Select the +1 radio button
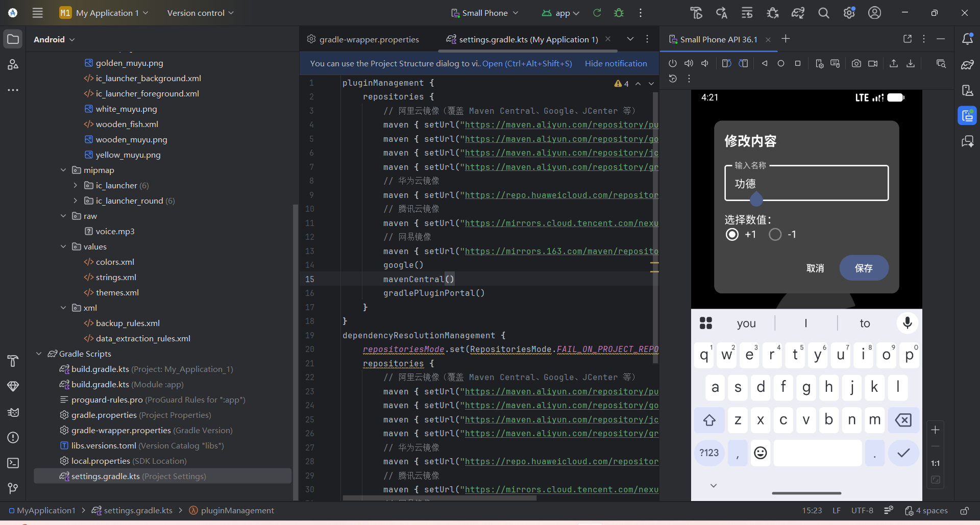Image resolution: width=980 pixels, height=525 pixels. click(x=732, y=234)
